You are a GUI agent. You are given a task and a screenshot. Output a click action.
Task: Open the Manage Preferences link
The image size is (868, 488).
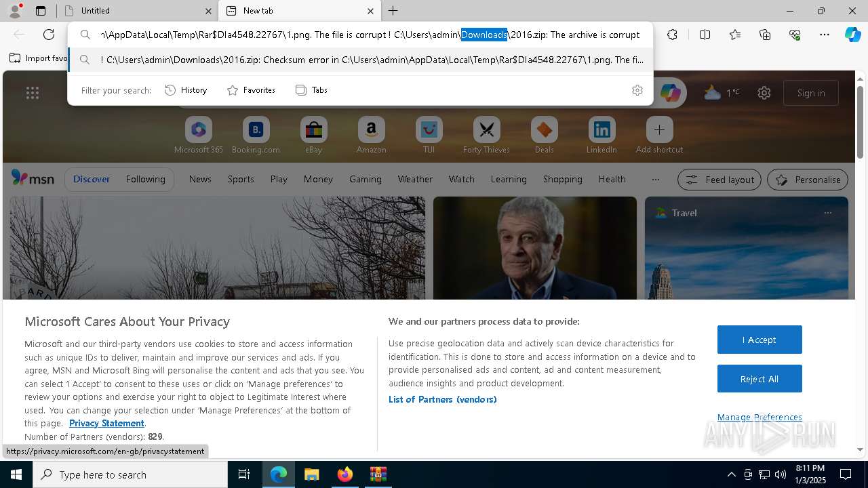759,417
